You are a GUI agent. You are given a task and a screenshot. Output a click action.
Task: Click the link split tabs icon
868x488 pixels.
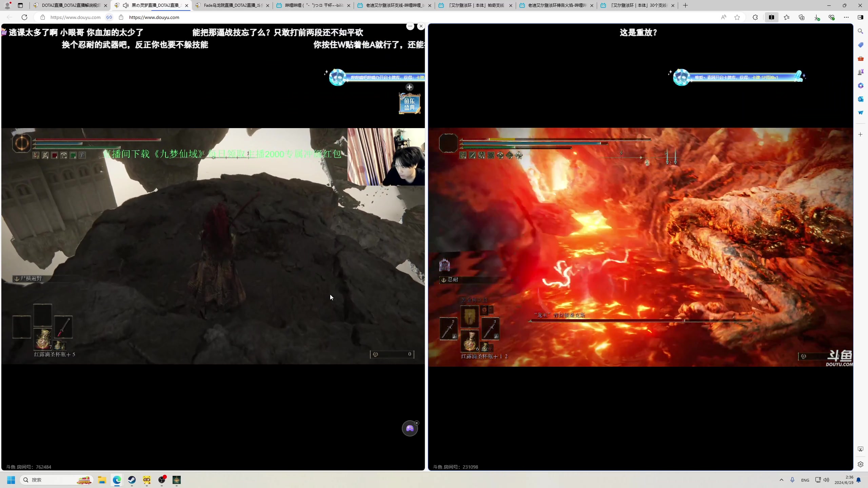click(x=109, y=17)
